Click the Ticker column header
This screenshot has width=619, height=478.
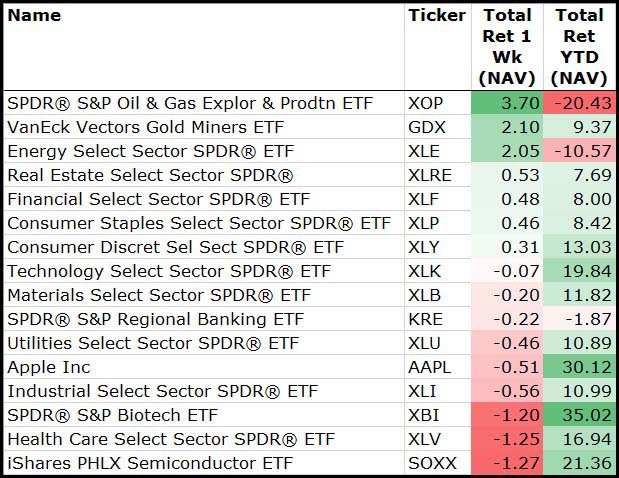(437, 16)
